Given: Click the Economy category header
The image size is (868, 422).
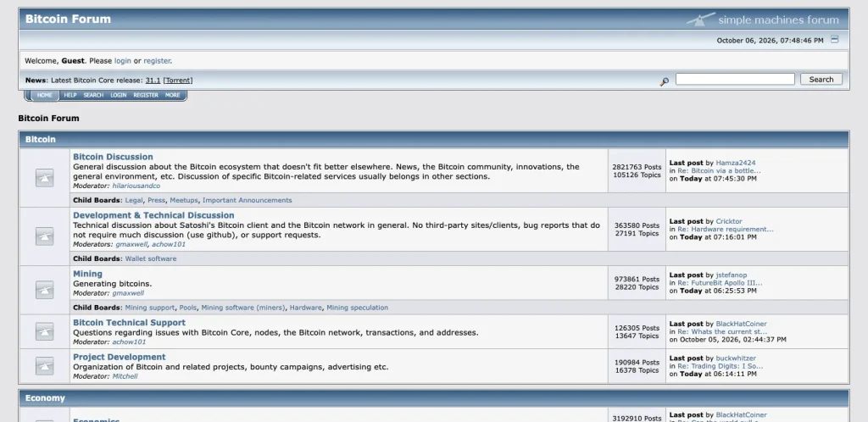Looking at the screenshot, I should [x=45, y=398].
